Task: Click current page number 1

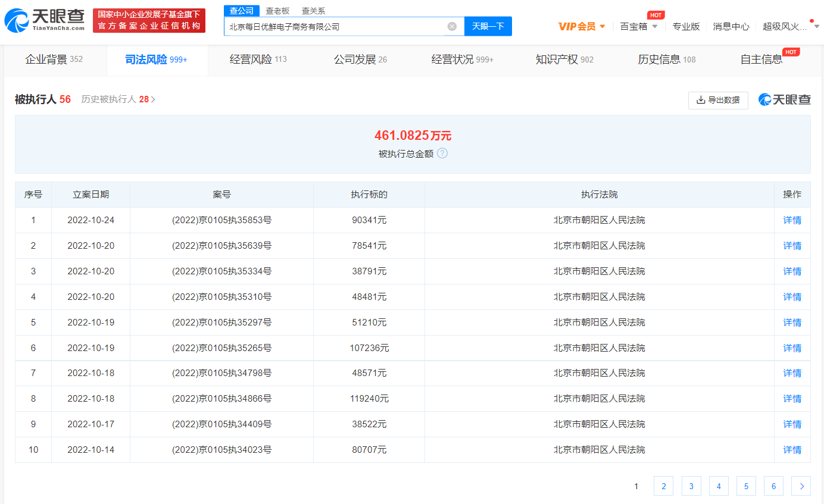Action: [636, 486]
